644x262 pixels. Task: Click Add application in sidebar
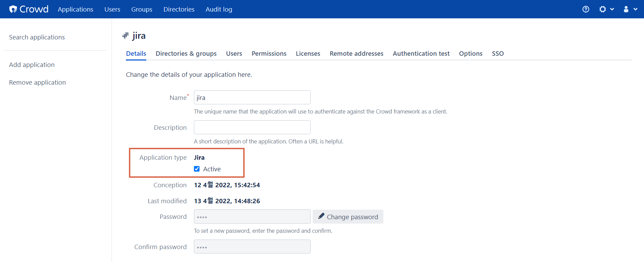coord(32,65)
